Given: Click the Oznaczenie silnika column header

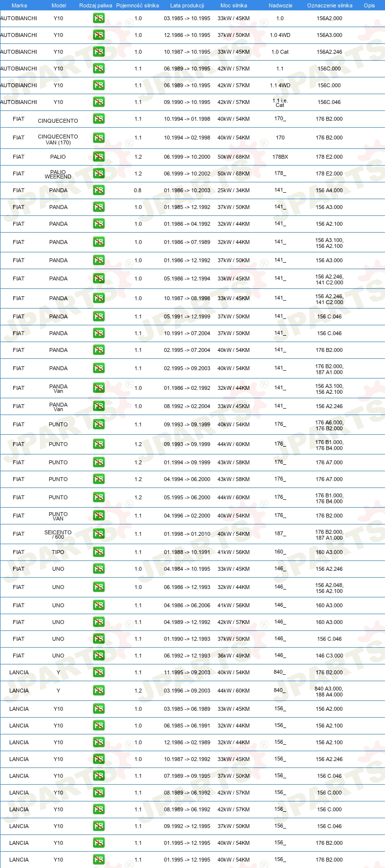Looking at the screenshot, I should tap(329, 5).
